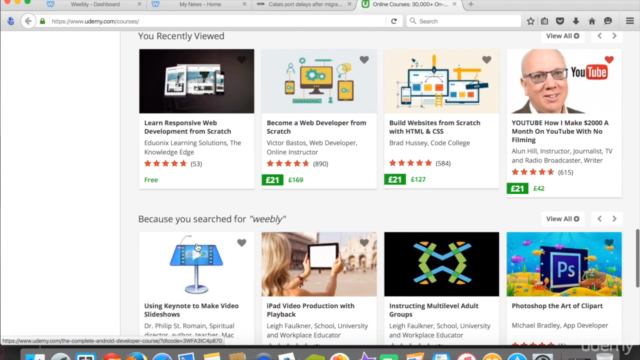Click £21 price on Build Websites card
This screenshot has height=360, width=640.
click(395, 179)
